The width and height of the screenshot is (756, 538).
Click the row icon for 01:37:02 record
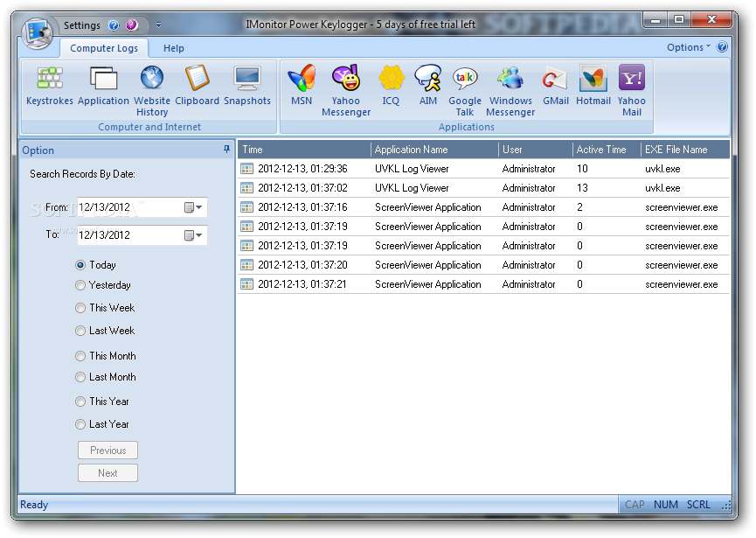click(x=246, y=188)
